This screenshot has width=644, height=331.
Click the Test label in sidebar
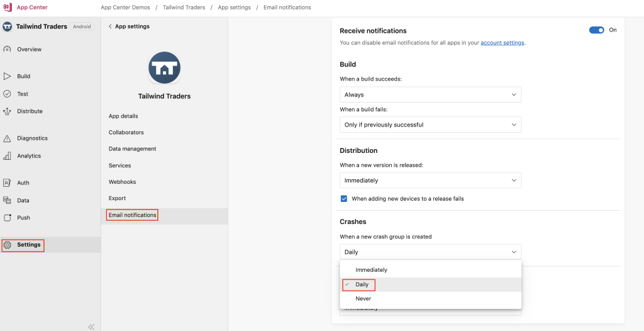click(x=23, y=94)
